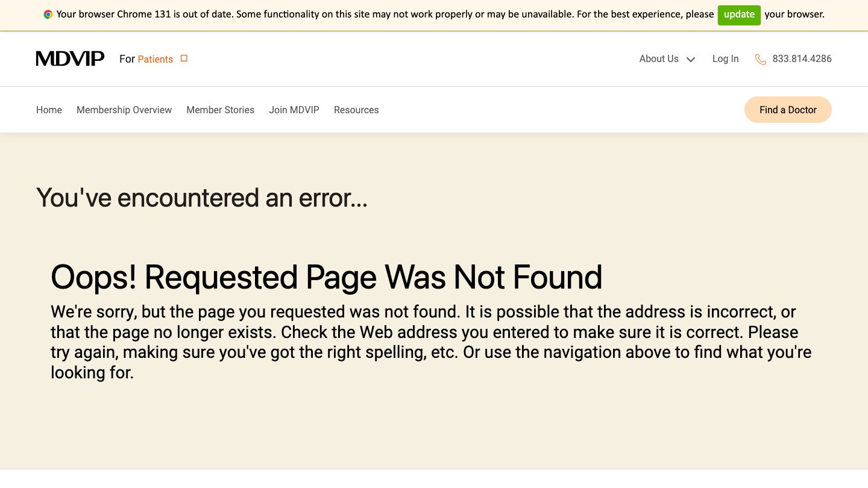868x488 pixels.
Task: Go to the Home nav item
Action: [x=49, y=110]
